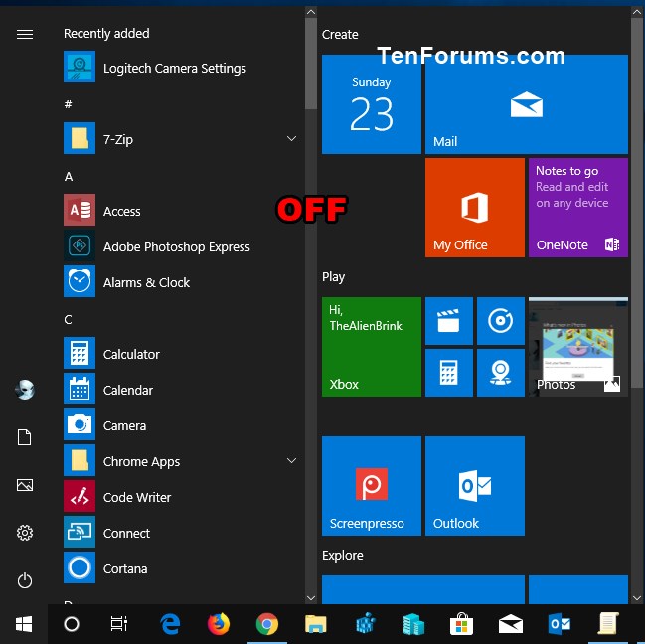Click the Play group header
This screenshot has width=645, height=644.
333,276
